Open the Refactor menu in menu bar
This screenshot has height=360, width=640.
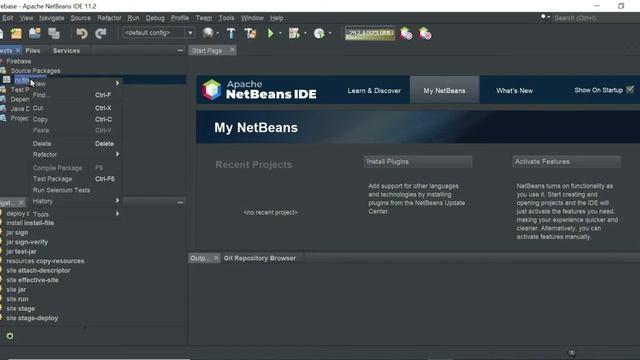[109, 18]
